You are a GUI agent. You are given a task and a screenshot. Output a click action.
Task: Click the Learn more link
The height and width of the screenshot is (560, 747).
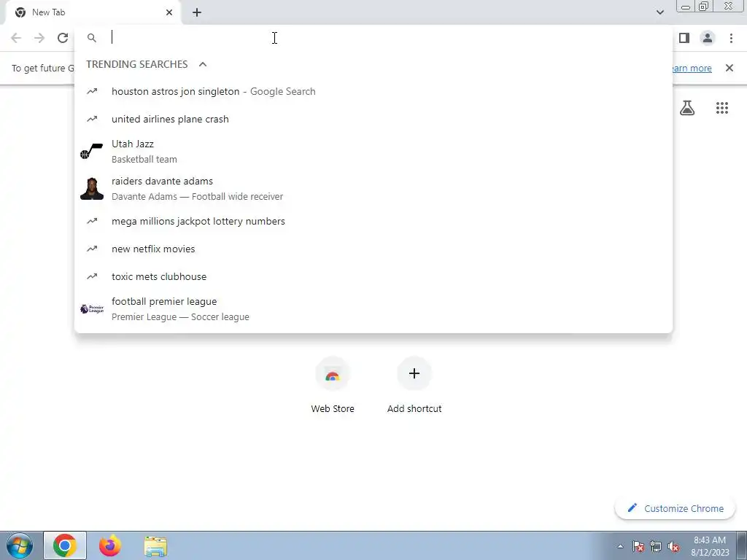pos(692,68)
